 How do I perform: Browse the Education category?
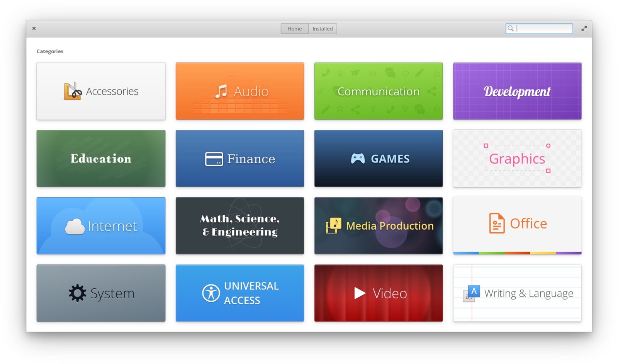click(x=101, y=159)
